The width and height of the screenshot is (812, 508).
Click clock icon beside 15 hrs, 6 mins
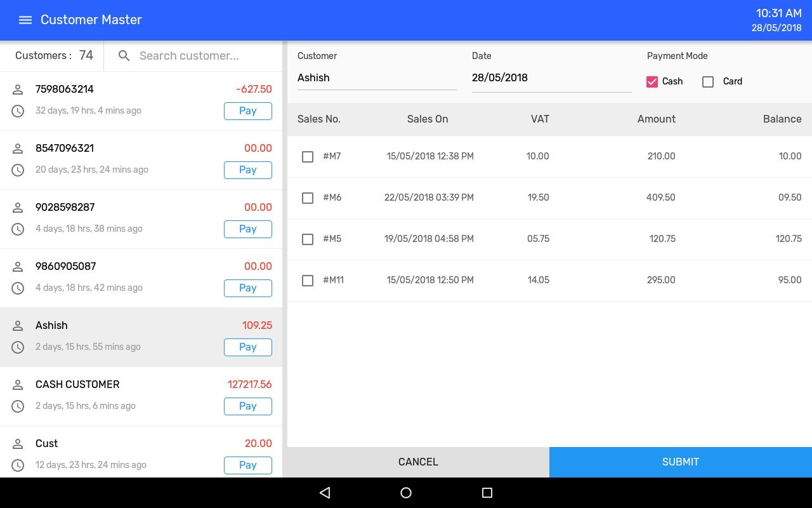pyautogui.click(x=18, y=406)
